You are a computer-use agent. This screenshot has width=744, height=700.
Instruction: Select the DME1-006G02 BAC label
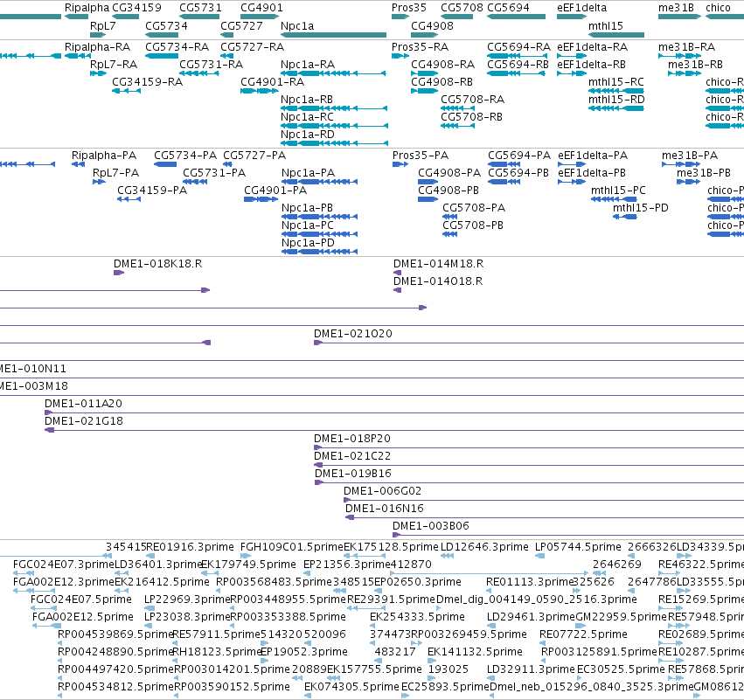coord(382,491)
